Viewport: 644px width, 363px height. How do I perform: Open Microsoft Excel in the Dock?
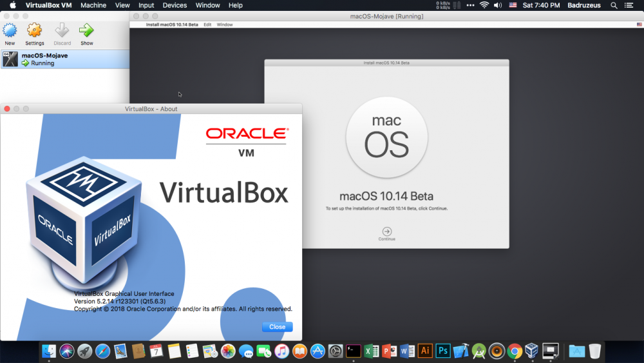[372, 351]
